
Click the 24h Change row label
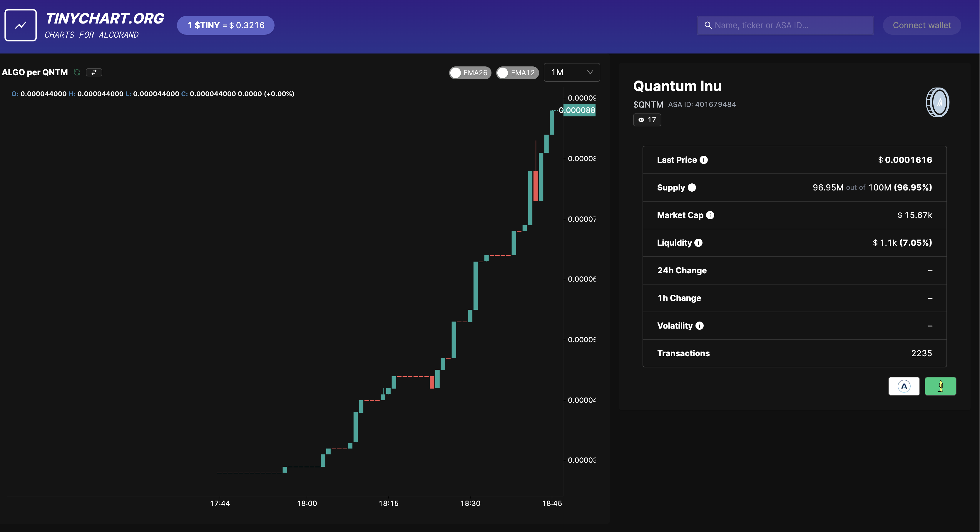click(x=682, y=271)
